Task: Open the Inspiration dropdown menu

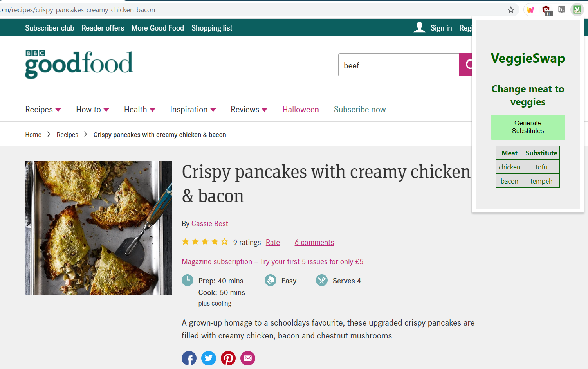Action: click(193, 110)
